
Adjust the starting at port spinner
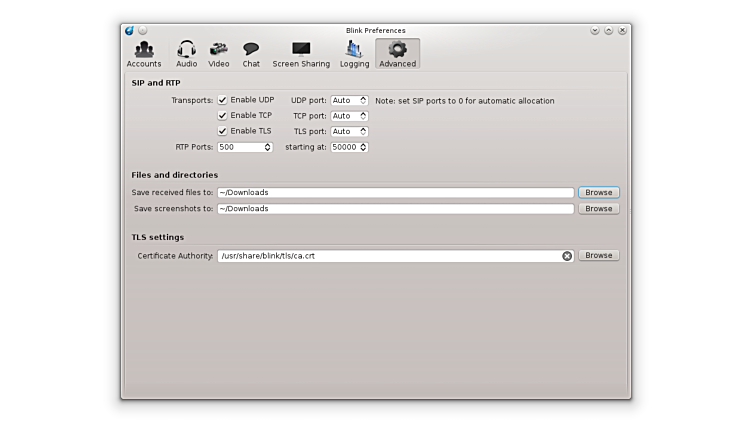363,147
